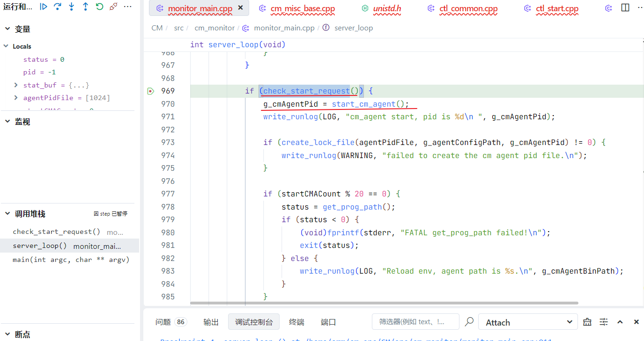
Task: Select the server_loop() call stack frame
Action: [70, 246]
